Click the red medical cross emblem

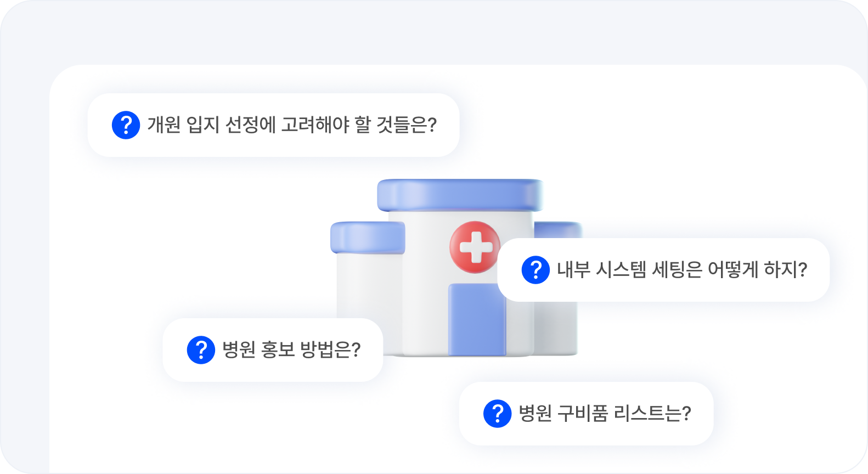point(474,247)
